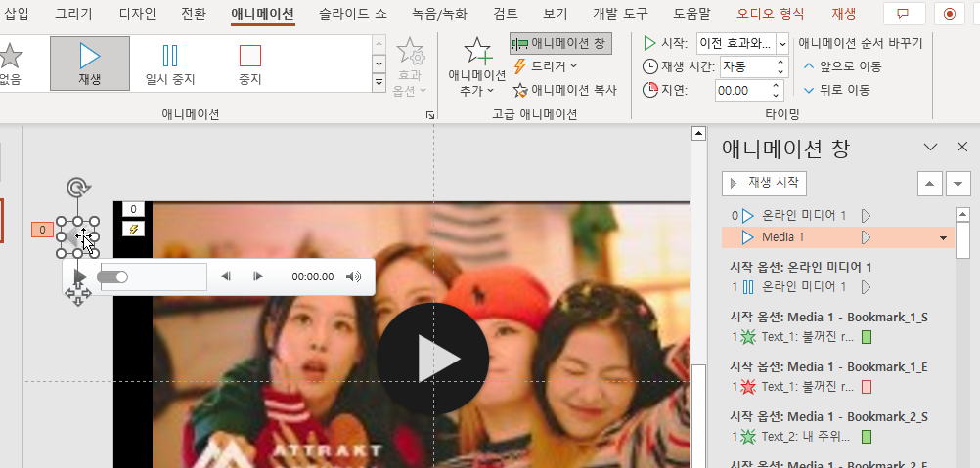The width and height of the screenshot is (980, 468).
Task: Click the audio seek progress slider
Action: [x=154, y=277]
